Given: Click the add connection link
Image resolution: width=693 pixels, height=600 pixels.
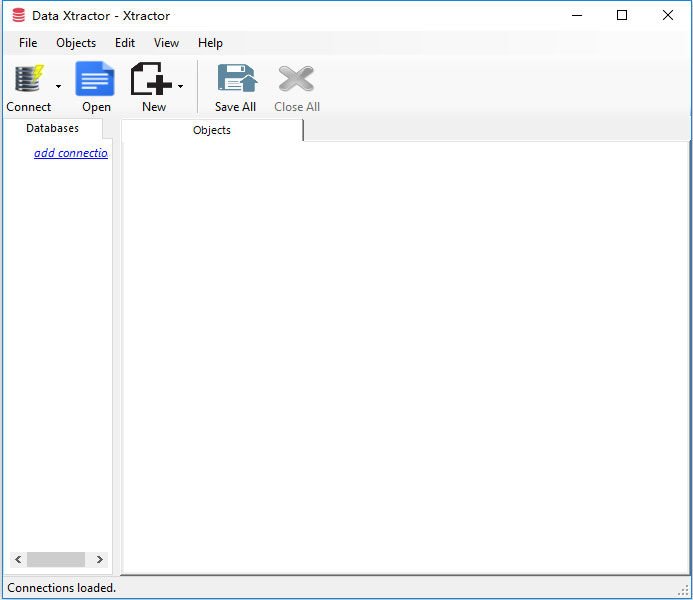Looking at the screenshot, I should 71,153.
